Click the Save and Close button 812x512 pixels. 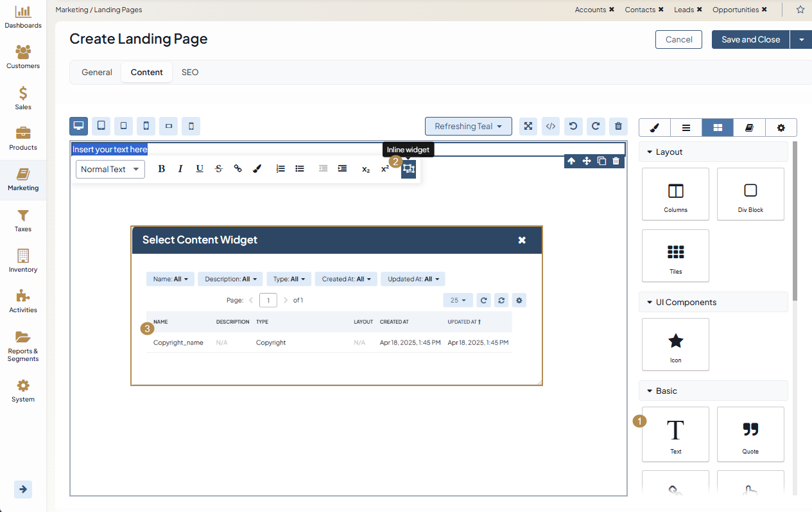(750, 40)
